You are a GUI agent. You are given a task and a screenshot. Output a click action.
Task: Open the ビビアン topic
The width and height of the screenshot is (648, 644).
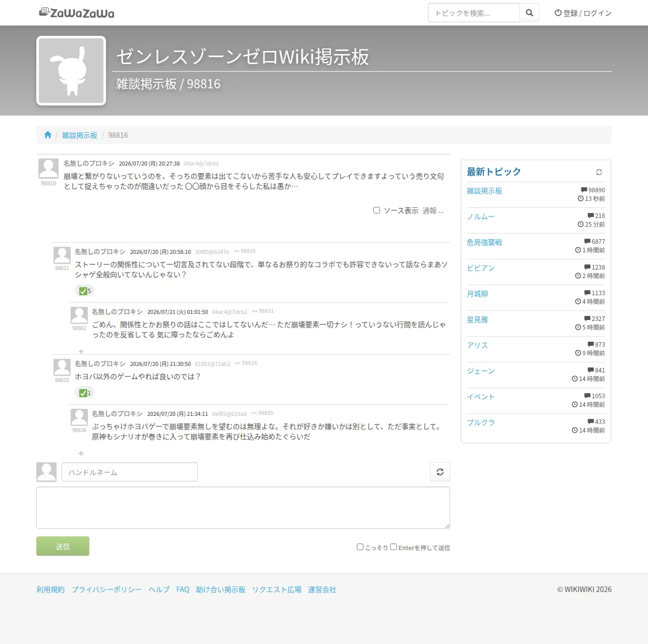[481, 268]
